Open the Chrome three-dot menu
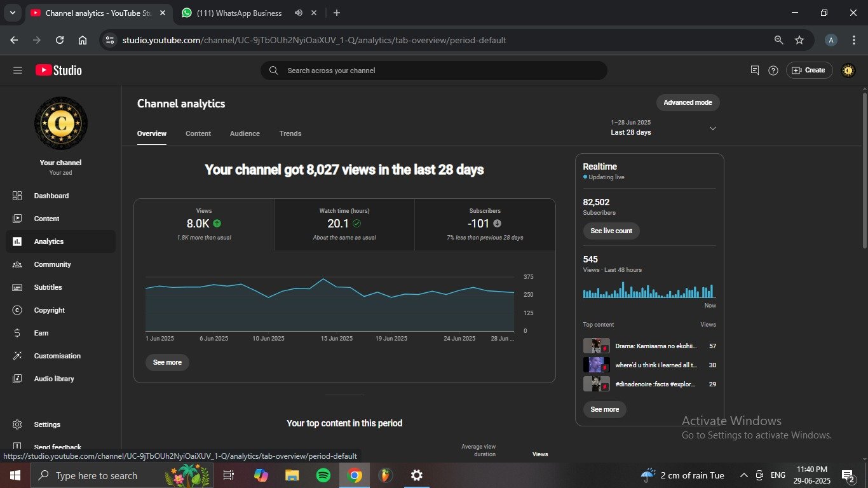 [x=853, y=40]
